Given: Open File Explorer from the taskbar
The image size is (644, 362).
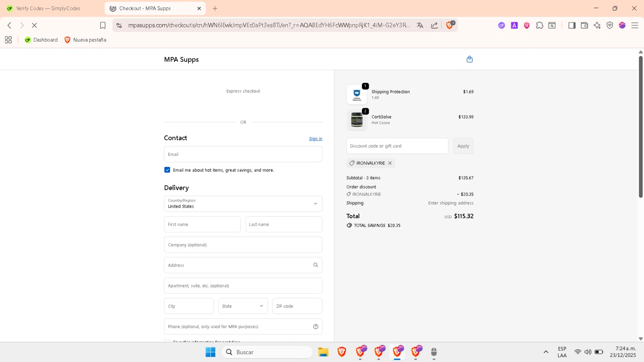Looking at the screenshot, I should point(323,352).
